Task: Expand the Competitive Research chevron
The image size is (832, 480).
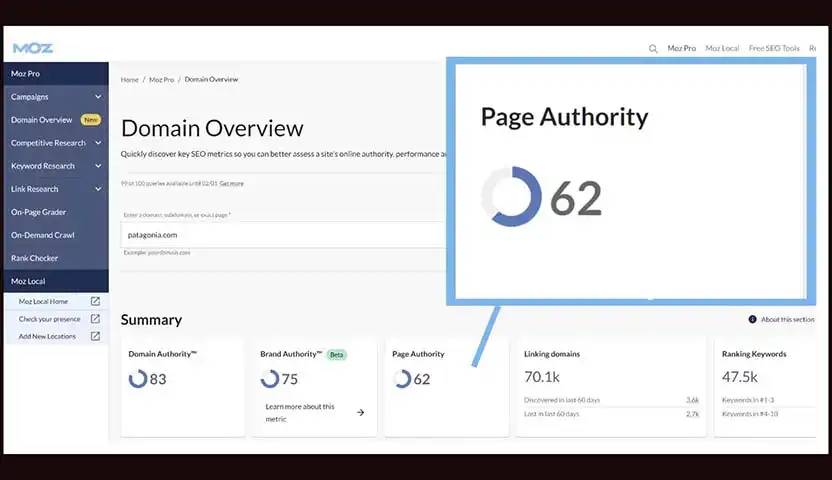Action: coord(98,143)
